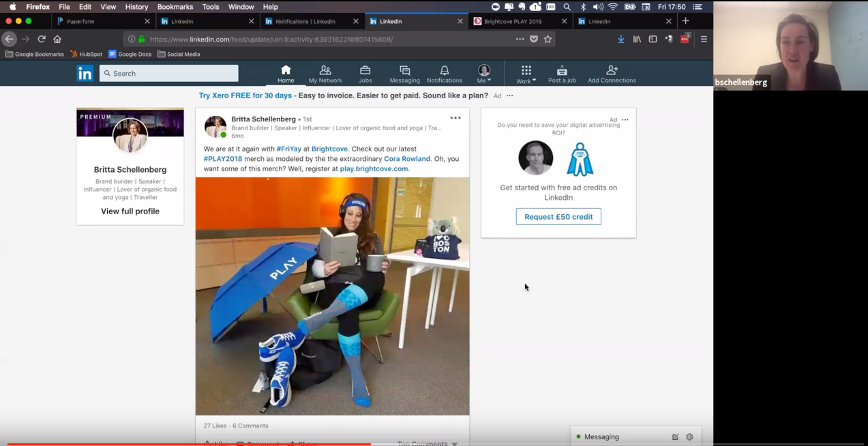Screen dimensions: 868x446
Task: Reload the current page
Action: (x=42, y=39)
